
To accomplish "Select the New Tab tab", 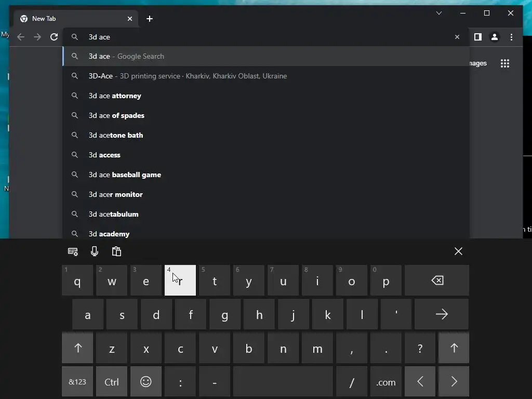I will pyautogui.click(x=76, y=19).
